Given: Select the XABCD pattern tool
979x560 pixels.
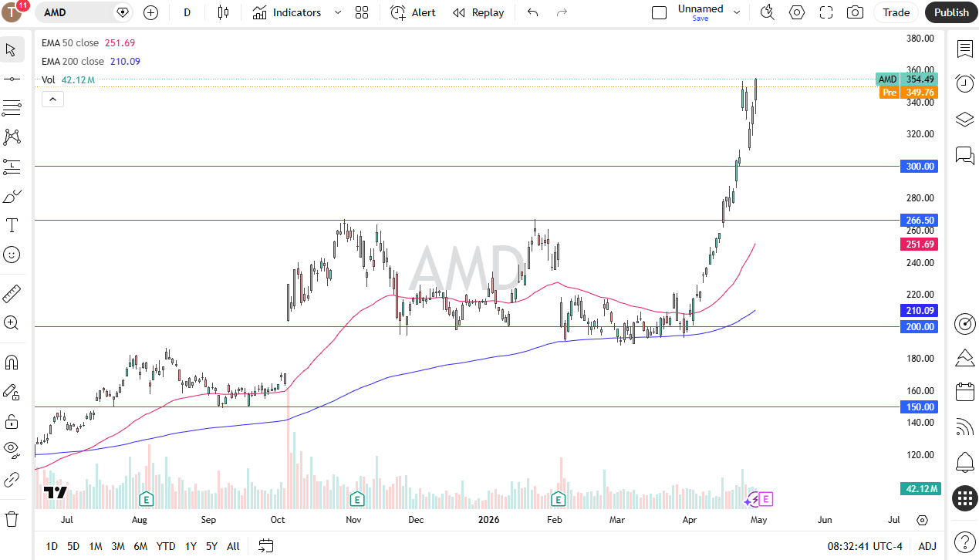Looking at the screenshot, I should 12,137.
